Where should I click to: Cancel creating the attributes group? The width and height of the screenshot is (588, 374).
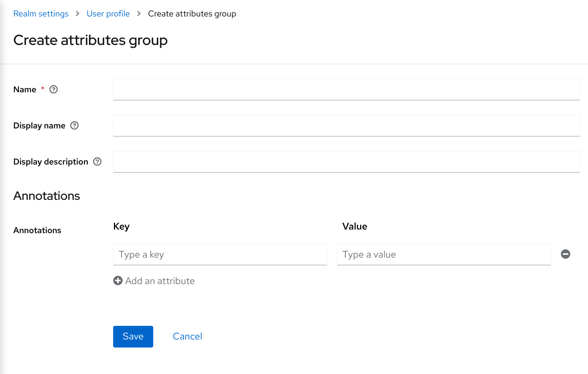tap(187, 336)
